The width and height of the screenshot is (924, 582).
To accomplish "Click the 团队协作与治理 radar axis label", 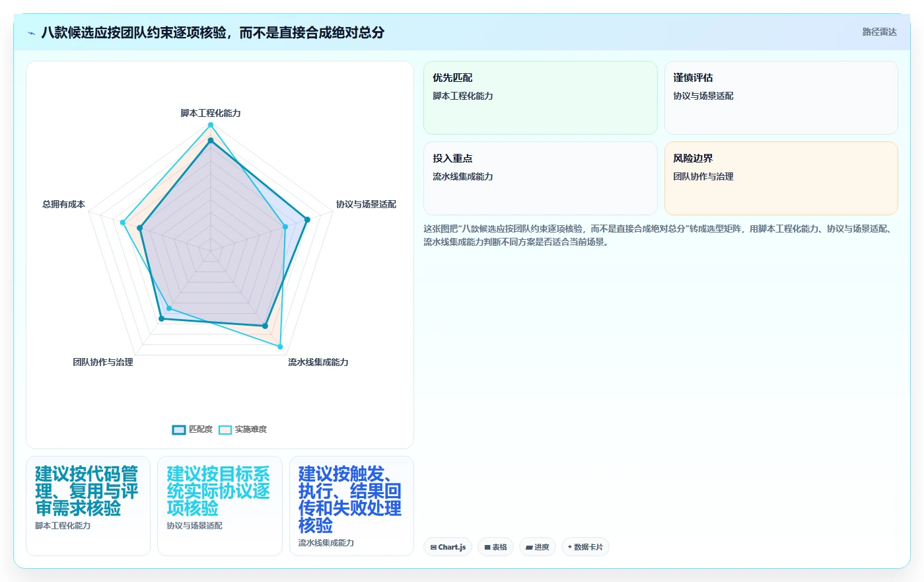I will tap(103, 362).
